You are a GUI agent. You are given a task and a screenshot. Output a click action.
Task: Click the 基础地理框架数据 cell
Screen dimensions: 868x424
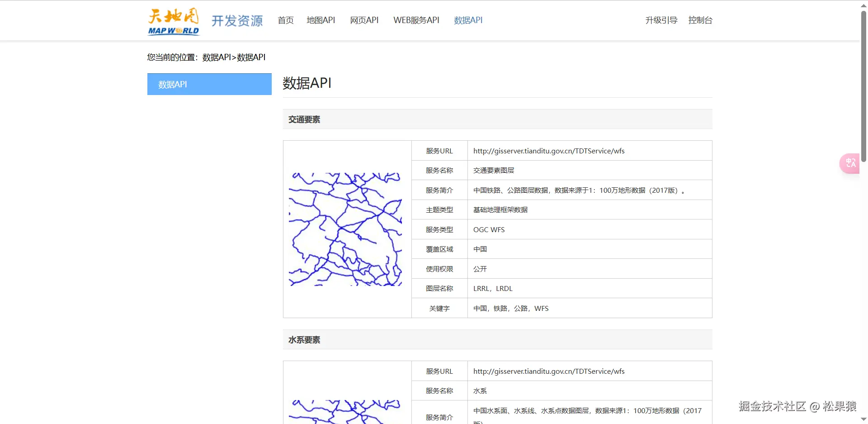(590, 210)
